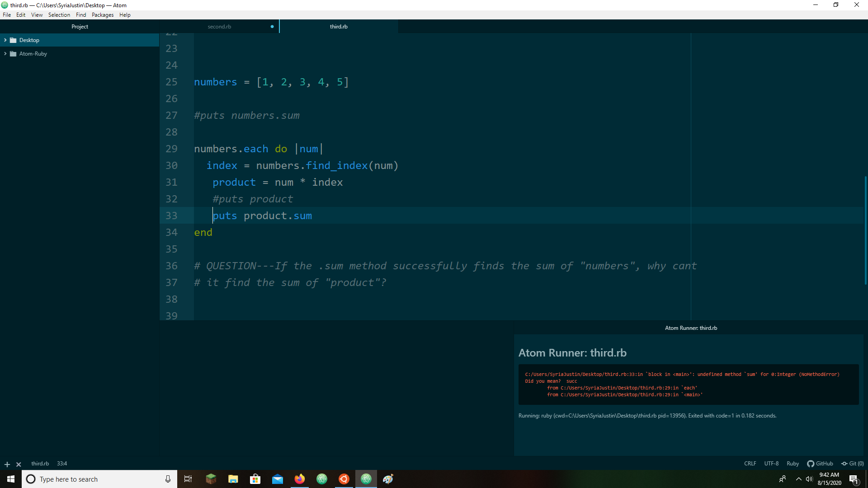The image size is (868, 488).
Task: Click the editor's vertical scrollbar thumb
Action: pyautogui.click(x=865, y=230)
